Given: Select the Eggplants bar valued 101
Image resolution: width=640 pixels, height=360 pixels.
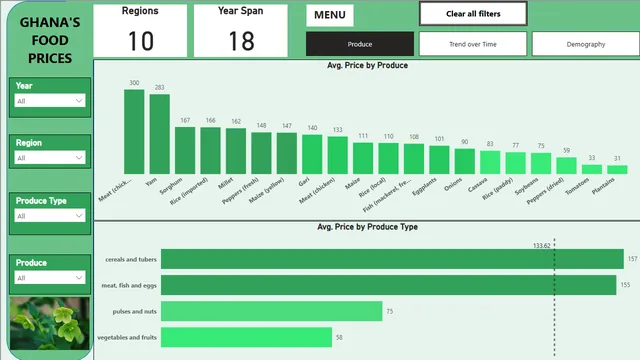Looking at the screenshot, I should tap(439, 160).
